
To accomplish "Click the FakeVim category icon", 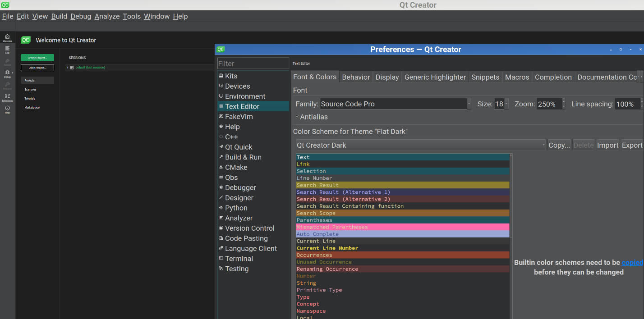I will click(x=221, y=116).
